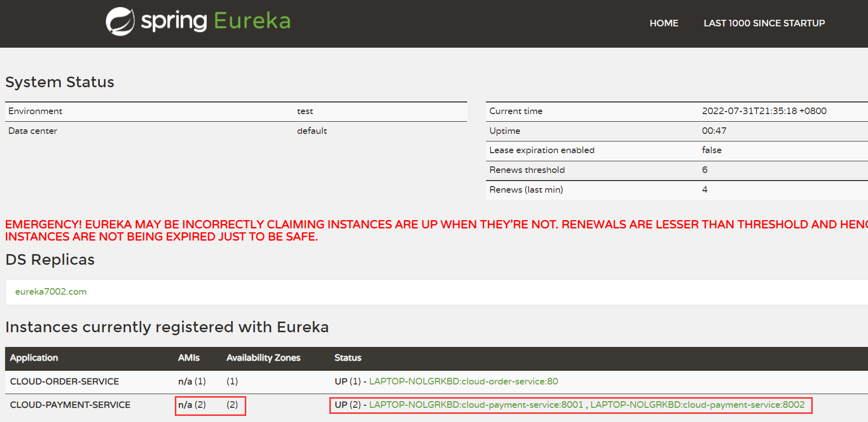Click the red EMERGENCY warning message

tap(436, 231)
